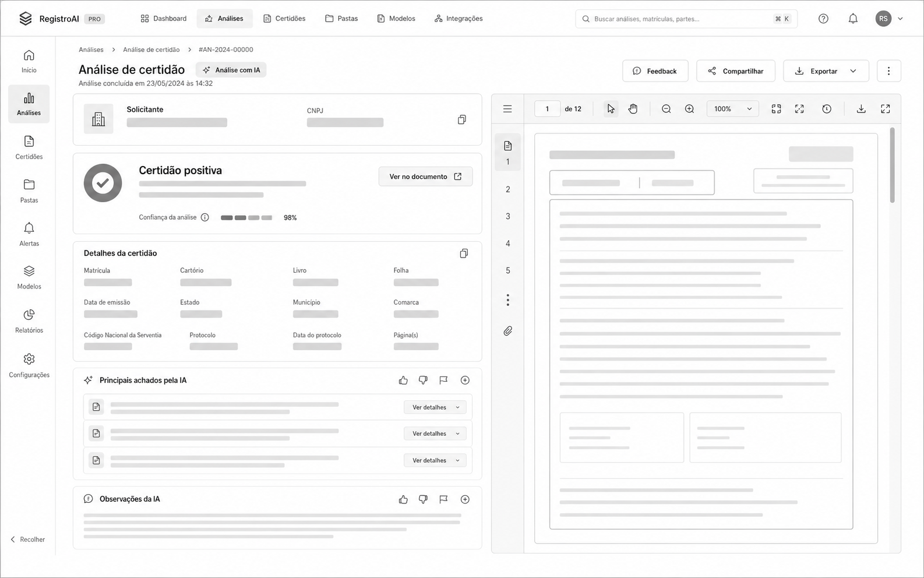
Task: Expand Ver detalhes for the third finding
Action: click(435, 460)
